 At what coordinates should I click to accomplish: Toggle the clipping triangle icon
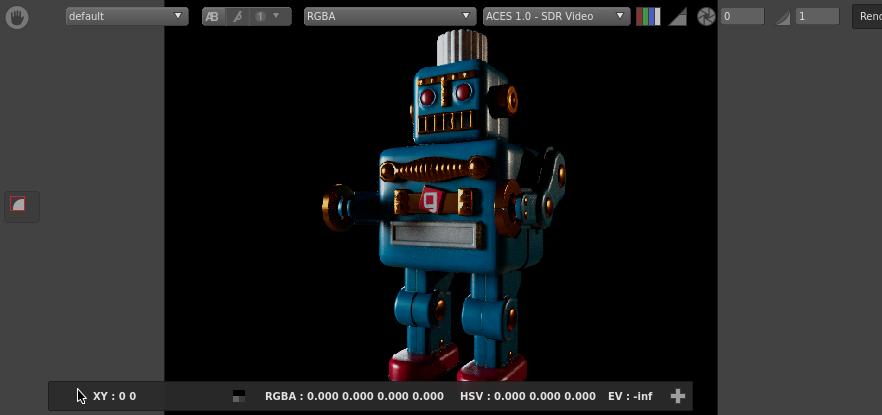pyautogui.click(x=677, y=17)
